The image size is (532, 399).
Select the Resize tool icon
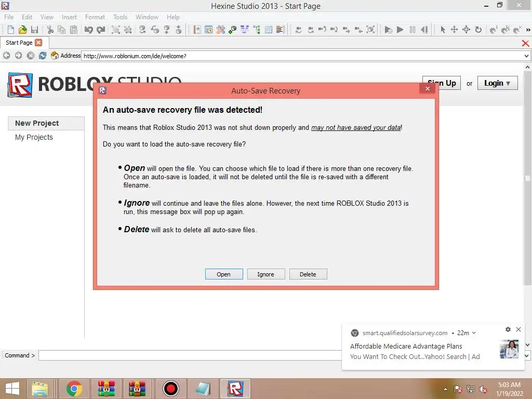(467, 30)
